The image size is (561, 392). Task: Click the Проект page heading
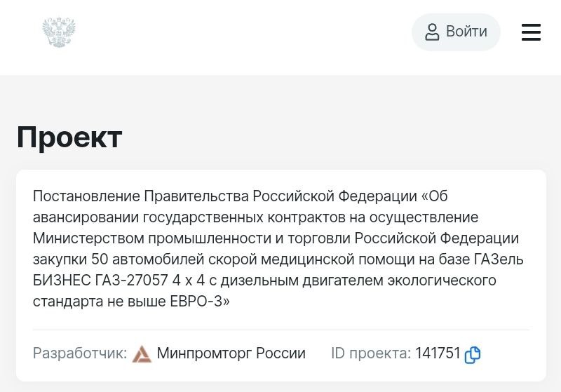pos(69,137)
